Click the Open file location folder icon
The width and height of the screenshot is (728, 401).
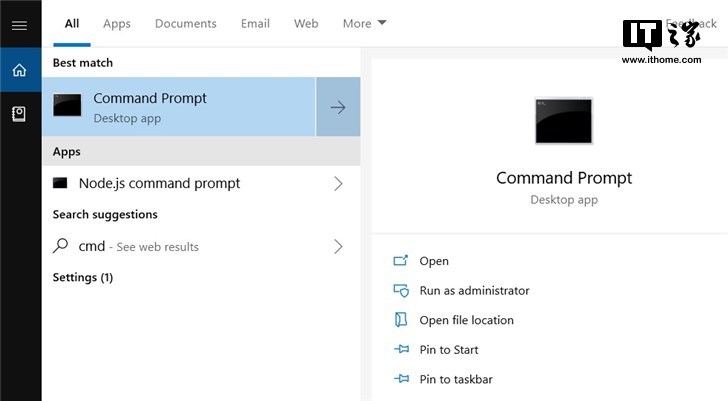pyautogui.click(x=401, y=320)
